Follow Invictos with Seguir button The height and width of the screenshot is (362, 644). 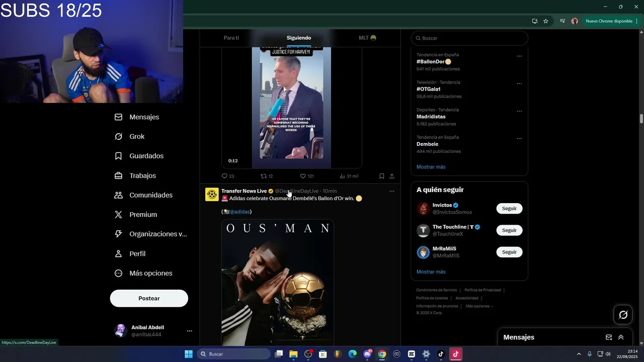tap(509, 209)
